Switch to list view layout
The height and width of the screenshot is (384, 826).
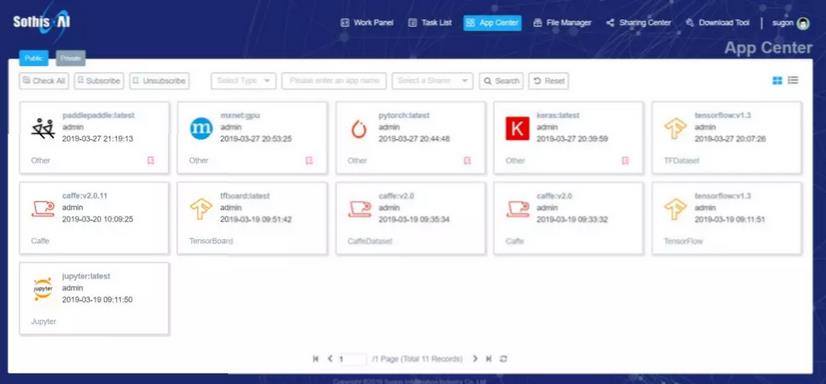pyautogui.click(x=793, y=81)
